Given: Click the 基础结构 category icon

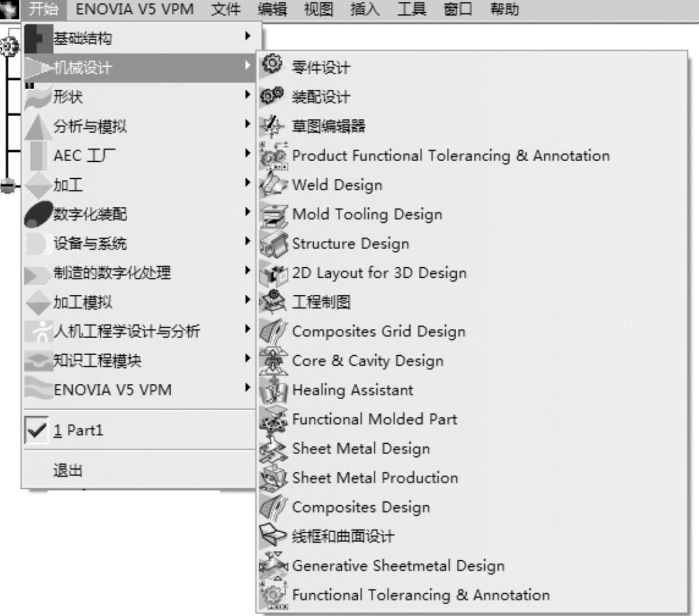Looking at the screenshot, I should pos(38,38).
